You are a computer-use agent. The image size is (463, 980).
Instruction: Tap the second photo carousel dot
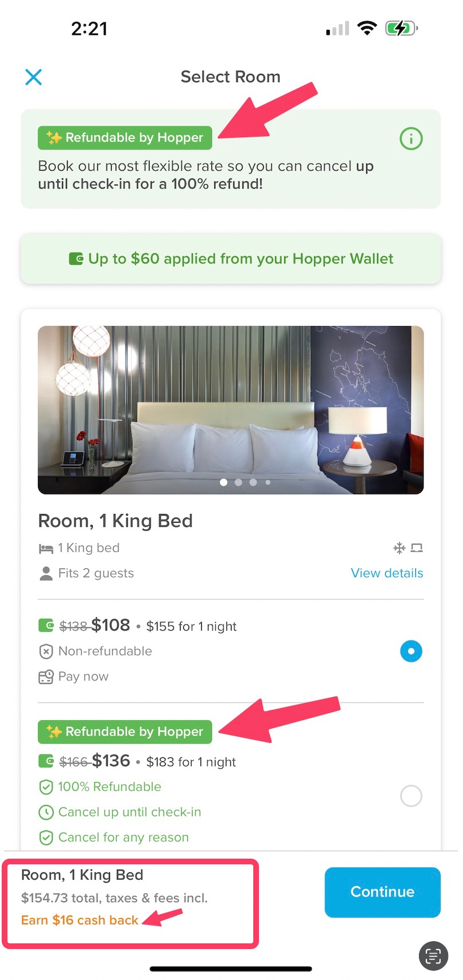coord(238,482)
